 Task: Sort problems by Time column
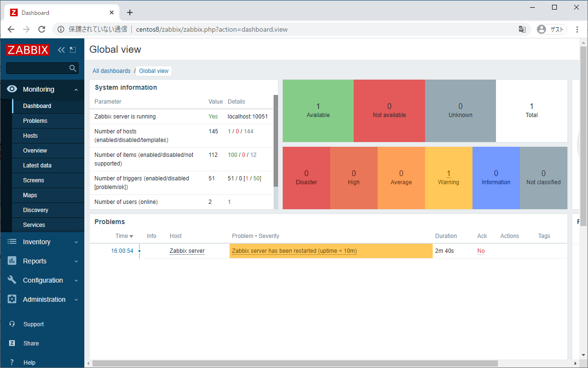124,236
